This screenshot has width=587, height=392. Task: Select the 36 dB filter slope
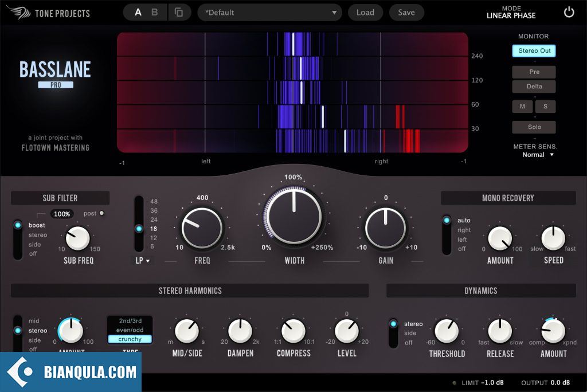coord(154,210)
